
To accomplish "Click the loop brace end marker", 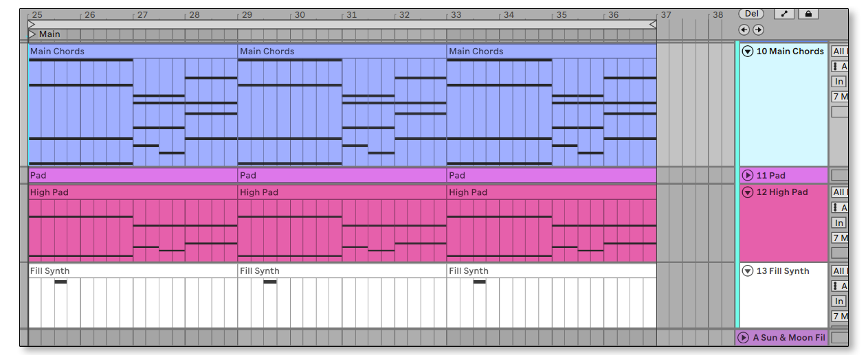I will 653,24.
